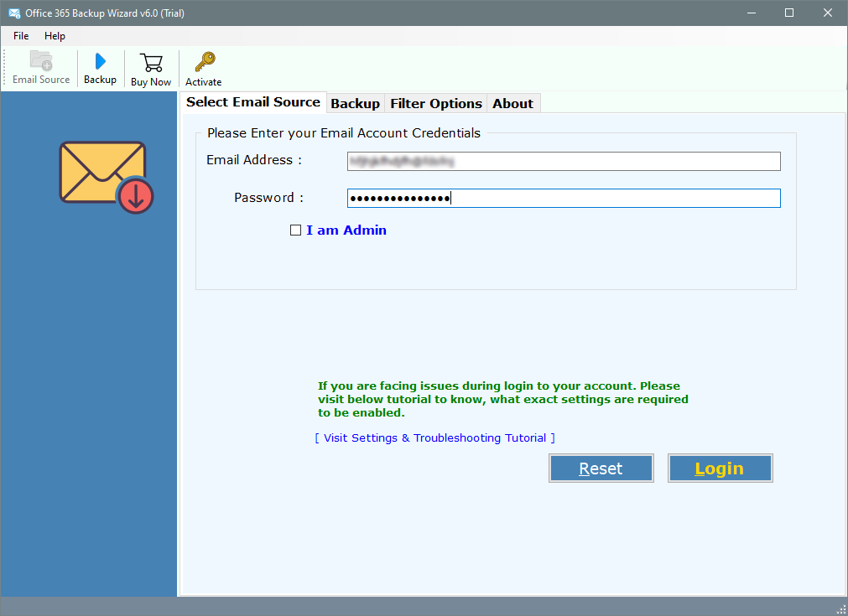848x616 pixels.
Task: Open the File menu
Action: pyautogui.click(x=21, y=36)
